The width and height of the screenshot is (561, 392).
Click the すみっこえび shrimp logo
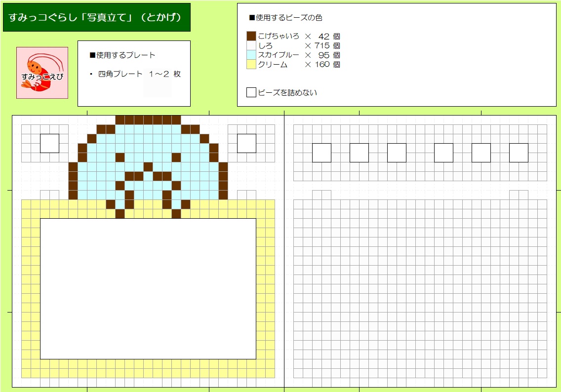tap(42, 73)
